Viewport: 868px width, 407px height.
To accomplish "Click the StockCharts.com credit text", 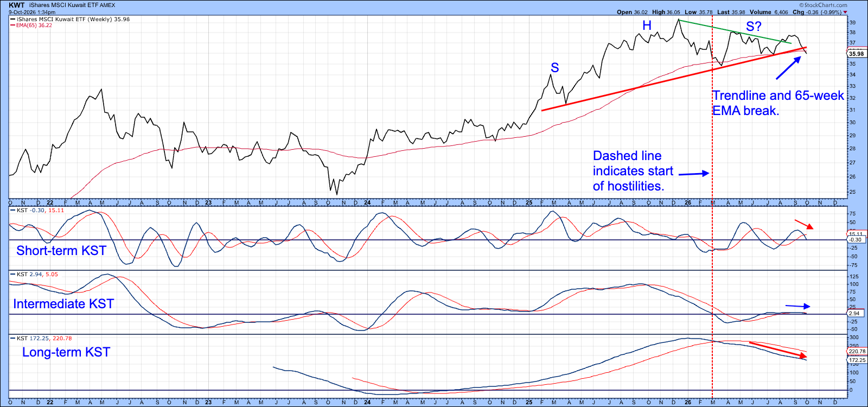I will (x=823, y=5).
